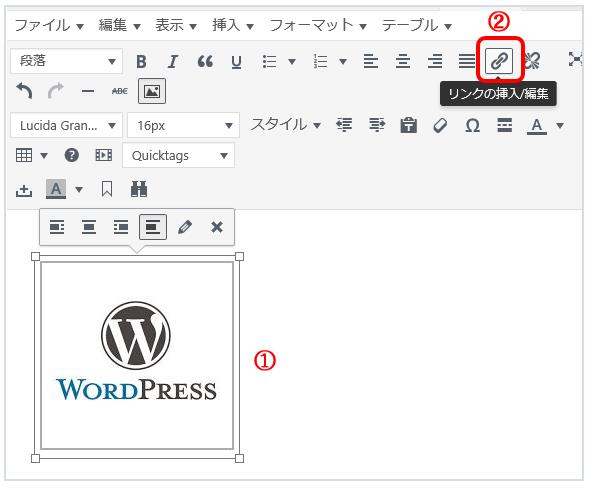Toggle italic formatting
The image size is (589, 488).
[173, 61]
